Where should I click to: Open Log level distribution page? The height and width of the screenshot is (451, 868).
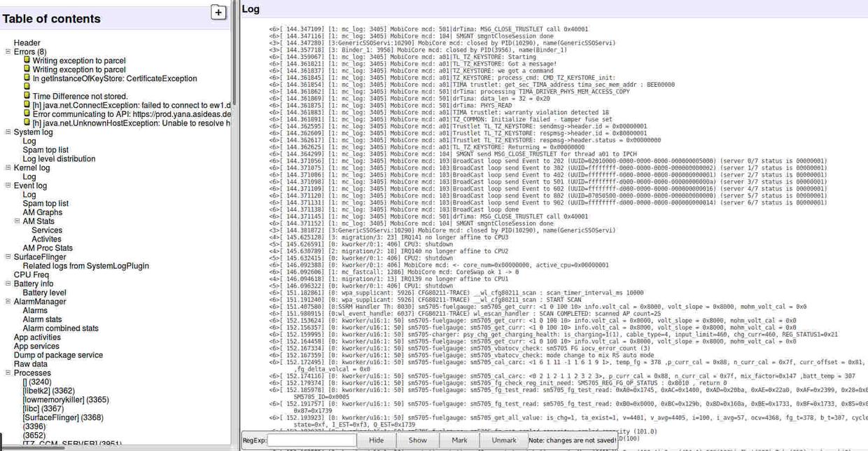(59, 159)
